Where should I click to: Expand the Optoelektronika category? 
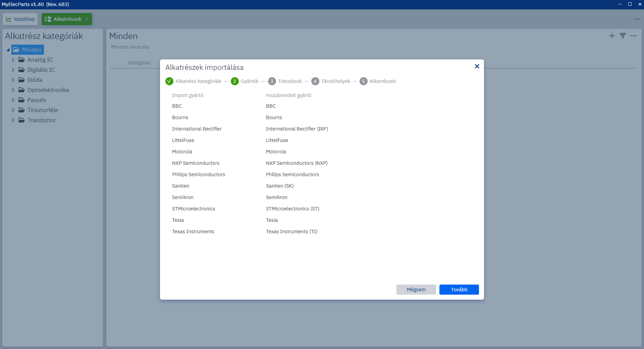[13, 90]
